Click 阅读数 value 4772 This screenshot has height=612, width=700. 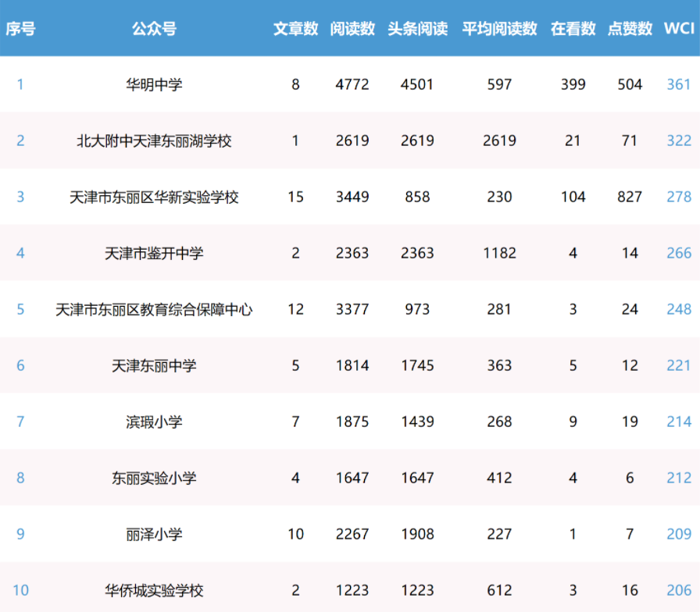(x=352, y=84)
